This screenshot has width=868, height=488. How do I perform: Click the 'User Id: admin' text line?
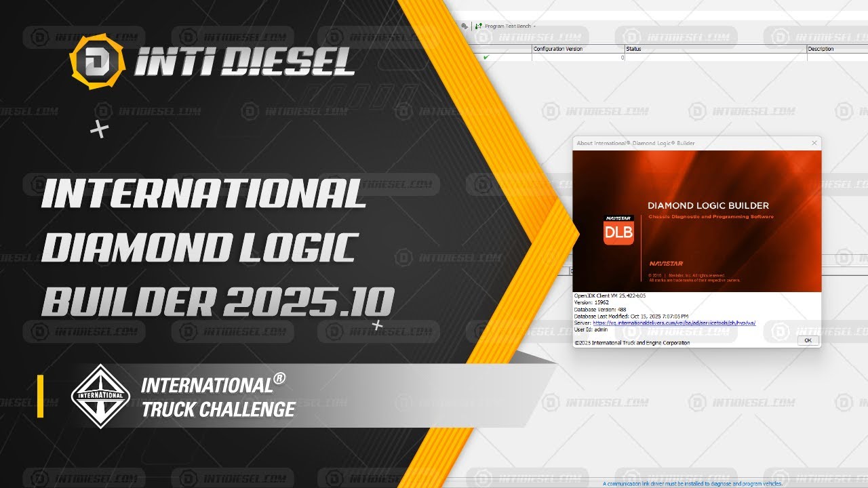pos(591,329)
